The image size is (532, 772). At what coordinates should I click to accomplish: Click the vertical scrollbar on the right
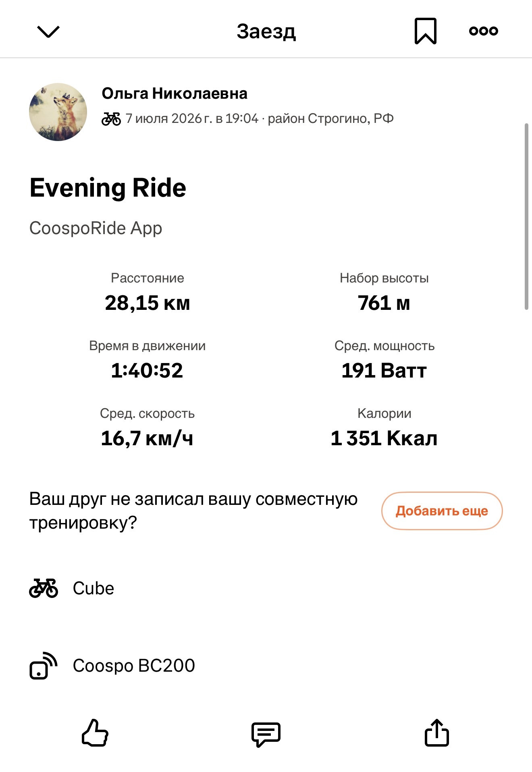(x=526, y=217)
